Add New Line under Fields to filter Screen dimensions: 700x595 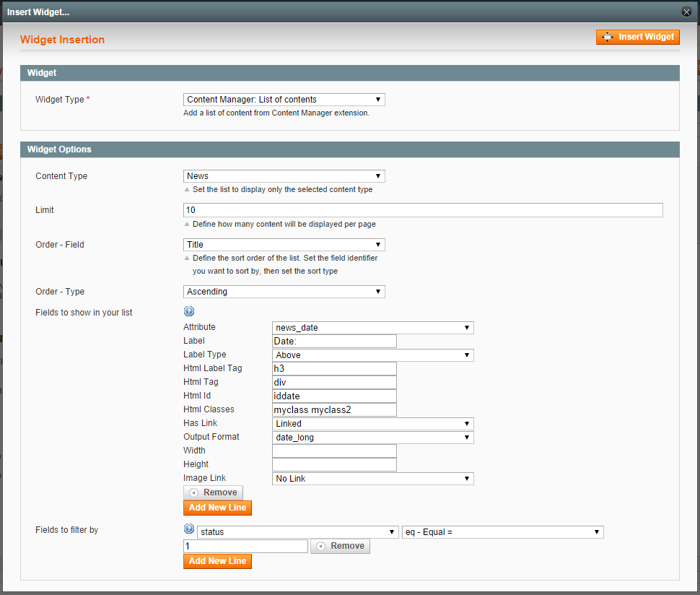click(217, 562)
